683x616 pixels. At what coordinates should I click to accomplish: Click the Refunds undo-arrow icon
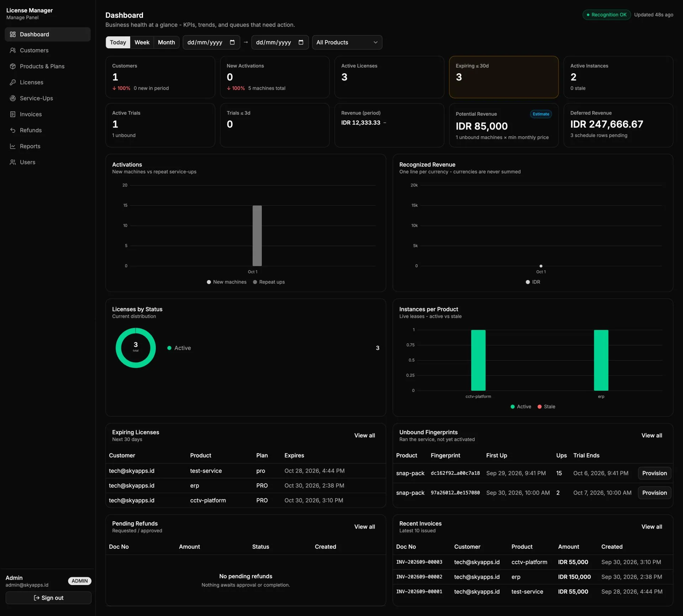[x=13, y=131]
